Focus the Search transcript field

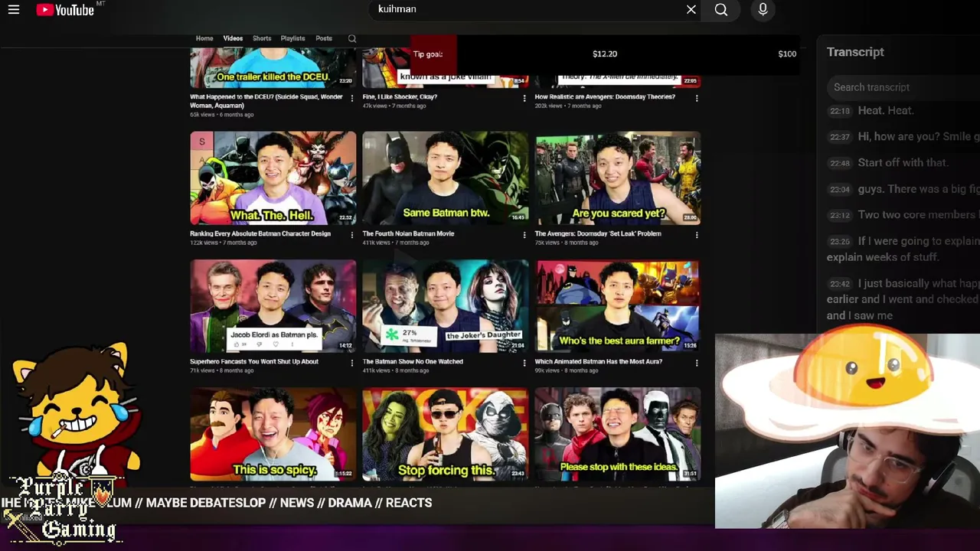click(903, 87)
